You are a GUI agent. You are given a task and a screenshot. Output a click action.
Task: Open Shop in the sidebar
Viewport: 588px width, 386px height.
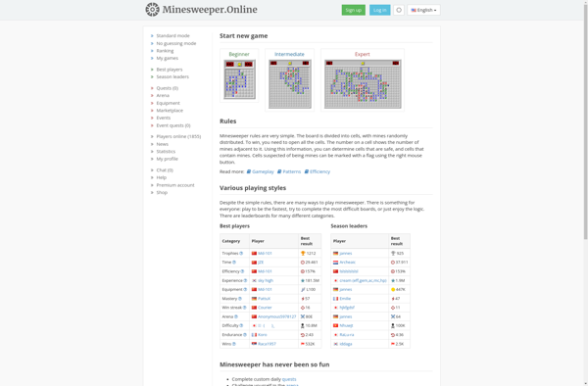click(x=162, y=193)
